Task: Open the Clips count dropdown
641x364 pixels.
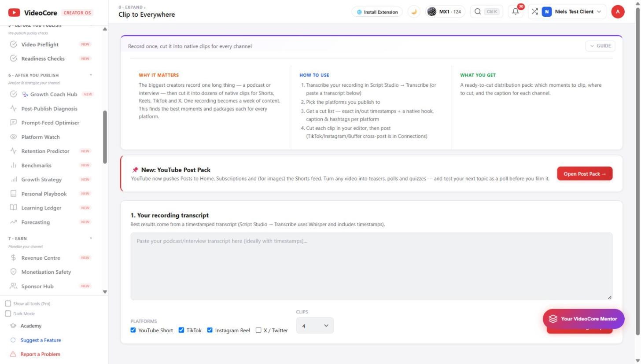Action: point(315,326)
